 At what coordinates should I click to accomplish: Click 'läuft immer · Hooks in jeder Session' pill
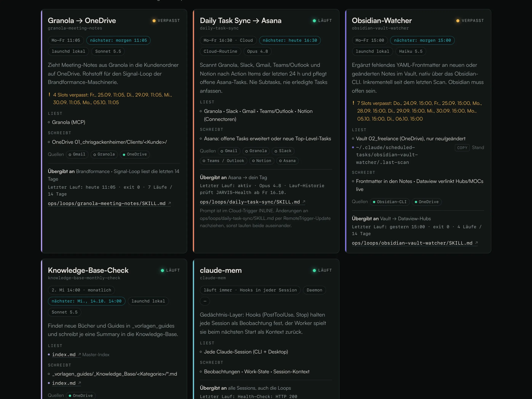(x=250, y=290)
